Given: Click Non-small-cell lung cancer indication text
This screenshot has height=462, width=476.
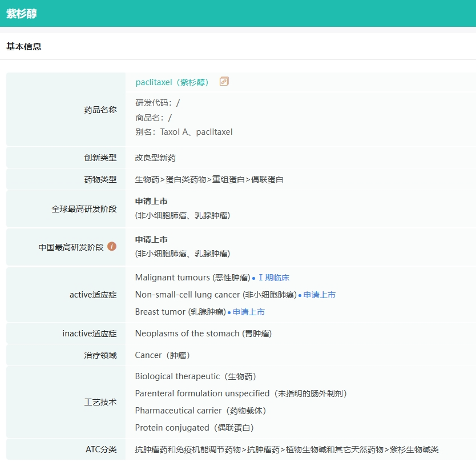Looking at the screenshot, I should pos(216,295).
